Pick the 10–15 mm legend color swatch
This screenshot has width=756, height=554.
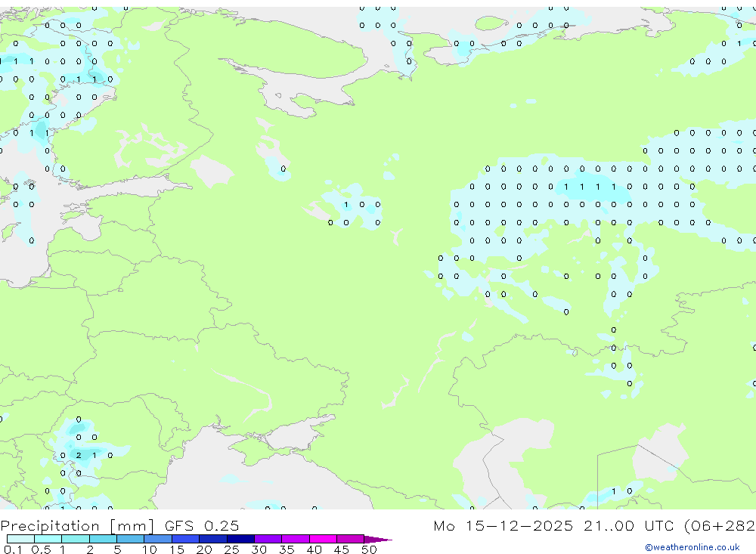coord(158,539)
